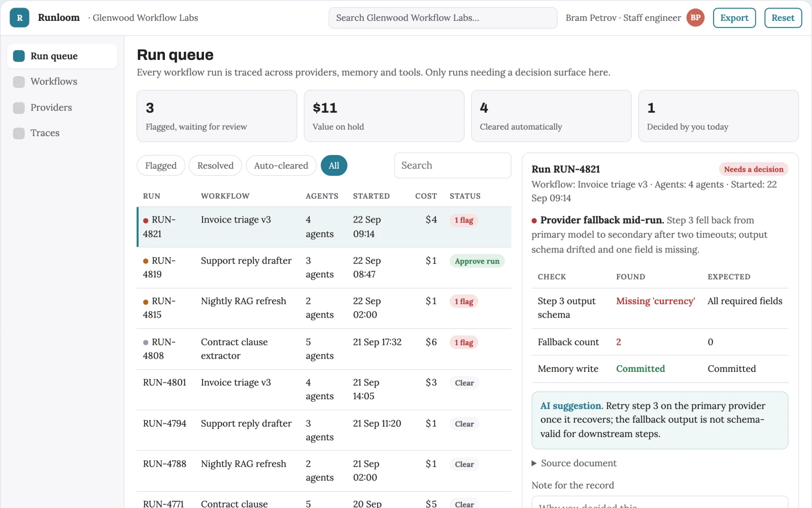The image size is (812, 508).
Task: Click the grey status dot on RUN-4808
Action: (x=146, y=342)
